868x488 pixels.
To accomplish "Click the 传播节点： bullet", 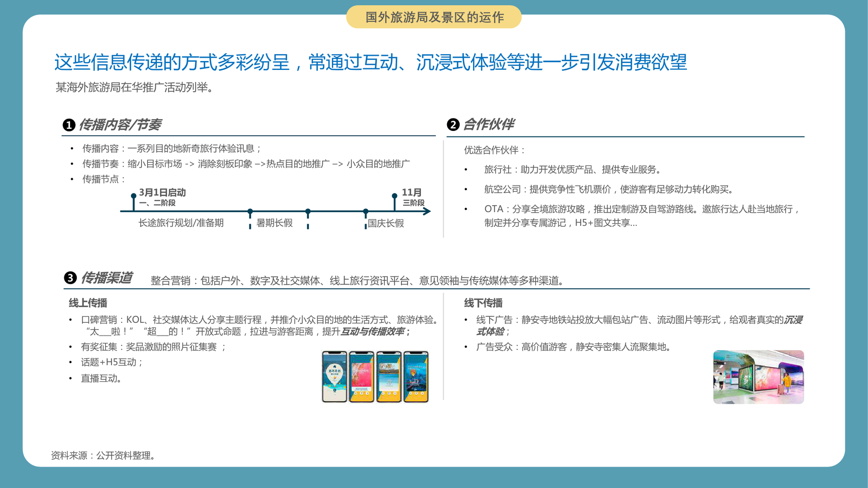I will (104, 179).
